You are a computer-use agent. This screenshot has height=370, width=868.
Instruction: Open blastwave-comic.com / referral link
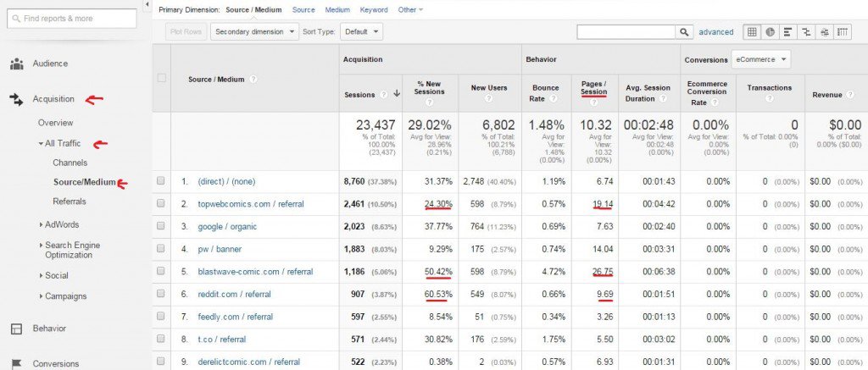point(255,272)
